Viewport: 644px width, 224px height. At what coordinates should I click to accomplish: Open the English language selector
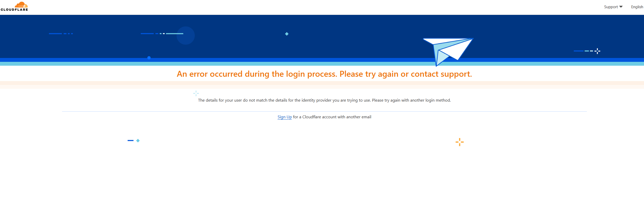tap(637, 7)
